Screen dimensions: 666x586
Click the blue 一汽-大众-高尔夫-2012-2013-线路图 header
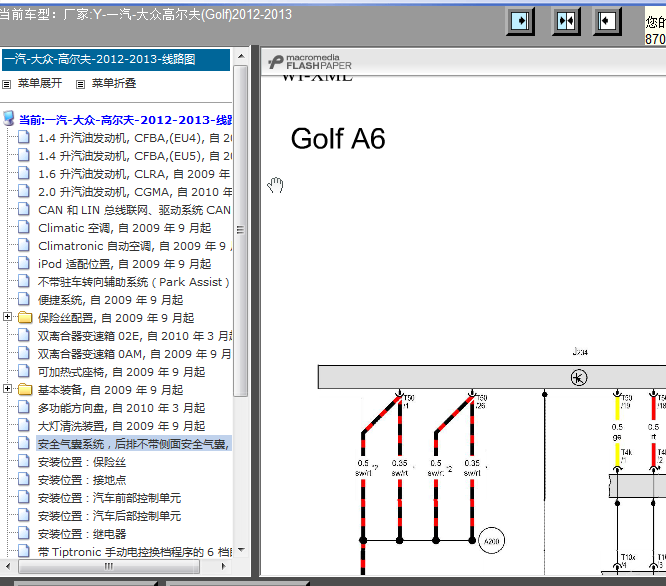(116, 59)
